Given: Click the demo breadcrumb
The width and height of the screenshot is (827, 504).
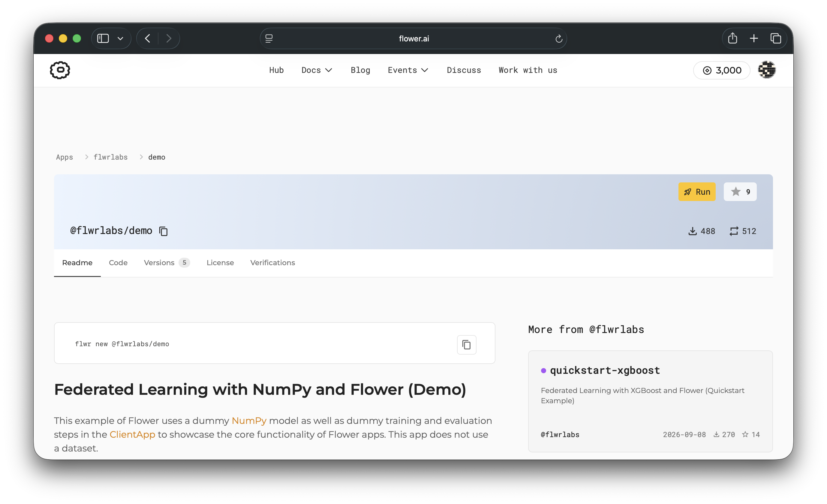Looking at the screenshot, I should pos(157,157).
